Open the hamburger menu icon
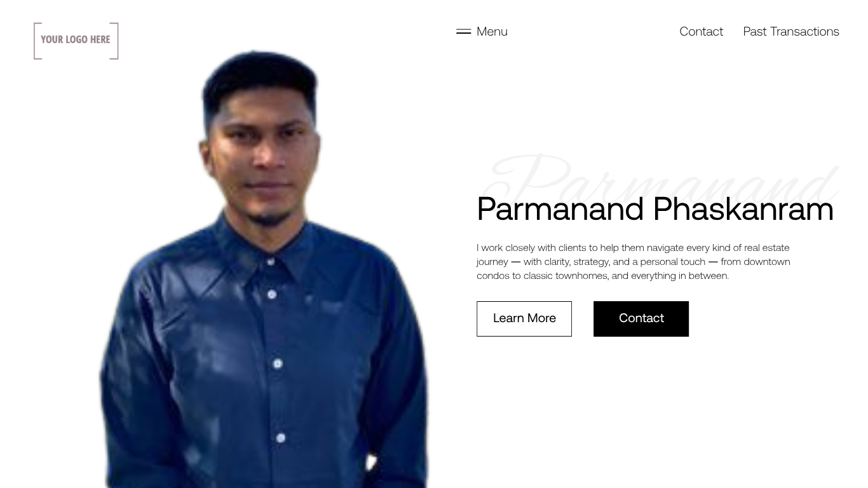This screenshot has height=488, width=868. 463,31
